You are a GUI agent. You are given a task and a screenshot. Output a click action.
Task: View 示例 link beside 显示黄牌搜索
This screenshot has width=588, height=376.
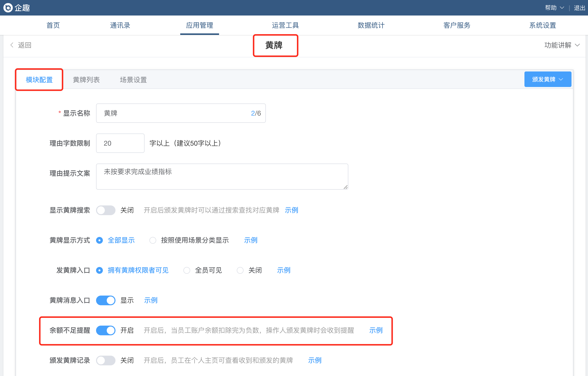(291, 210)
